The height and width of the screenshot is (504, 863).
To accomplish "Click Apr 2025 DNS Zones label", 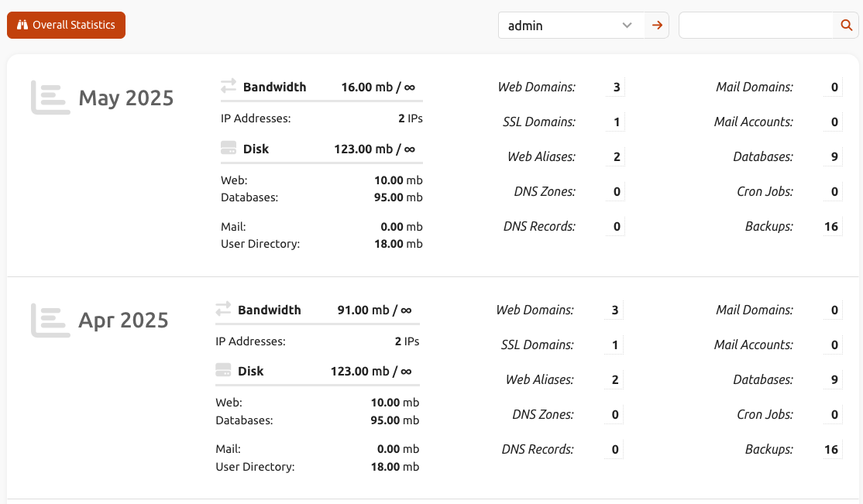I will (x=543, y=414).
